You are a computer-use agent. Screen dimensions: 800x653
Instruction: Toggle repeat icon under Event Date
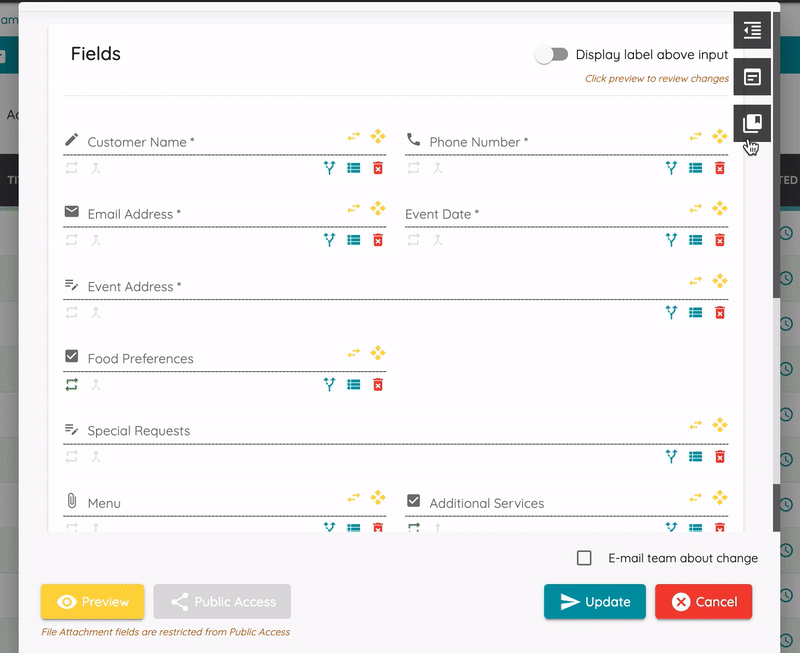(413, 240)
